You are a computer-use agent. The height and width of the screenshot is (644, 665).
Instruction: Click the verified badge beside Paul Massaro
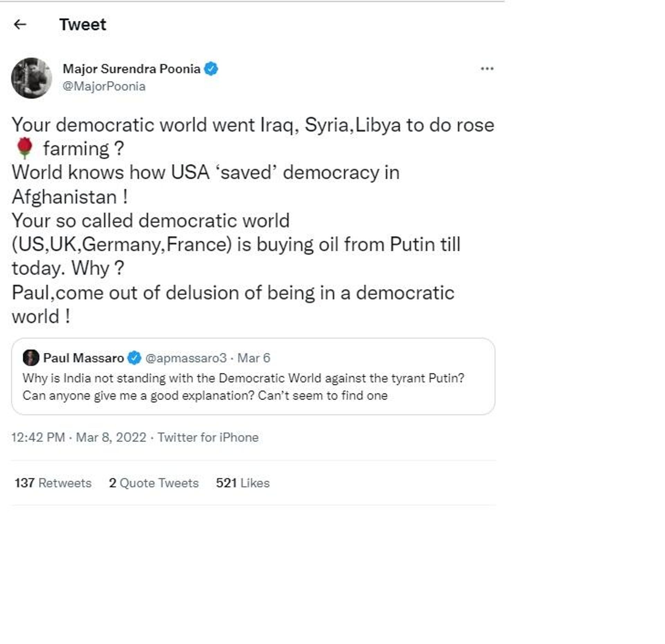click(134, 358)
